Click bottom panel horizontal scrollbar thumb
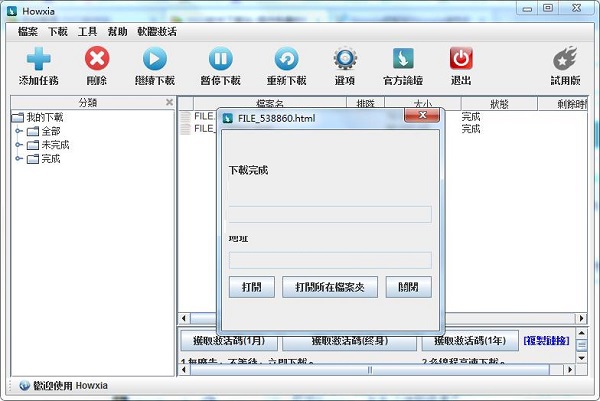The width and height of the screenshot is (600, 401). [x=370, y=370]
